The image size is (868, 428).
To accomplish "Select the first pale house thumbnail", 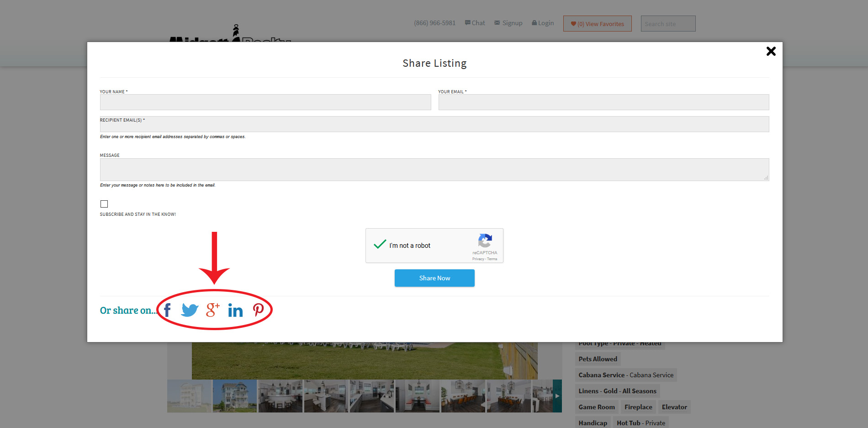I will (x=189, y=396).
